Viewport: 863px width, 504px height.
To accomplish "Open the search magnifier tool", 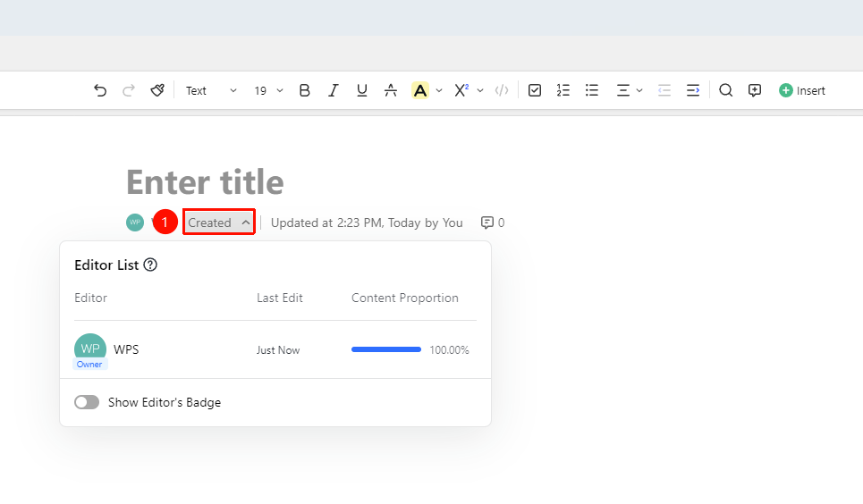I will tap(726, 90).
